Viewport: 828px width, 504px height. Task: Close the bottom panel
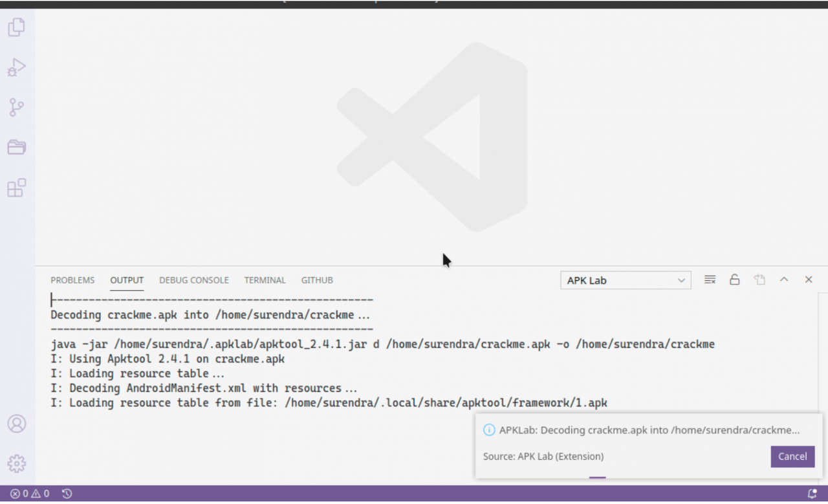(809, 279)
